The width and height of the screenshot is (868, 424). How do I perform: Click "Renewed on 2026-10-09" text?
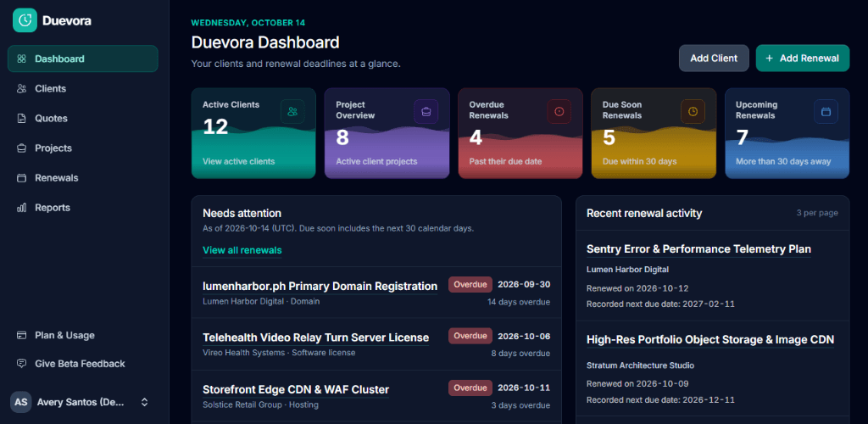pos(637,383)
